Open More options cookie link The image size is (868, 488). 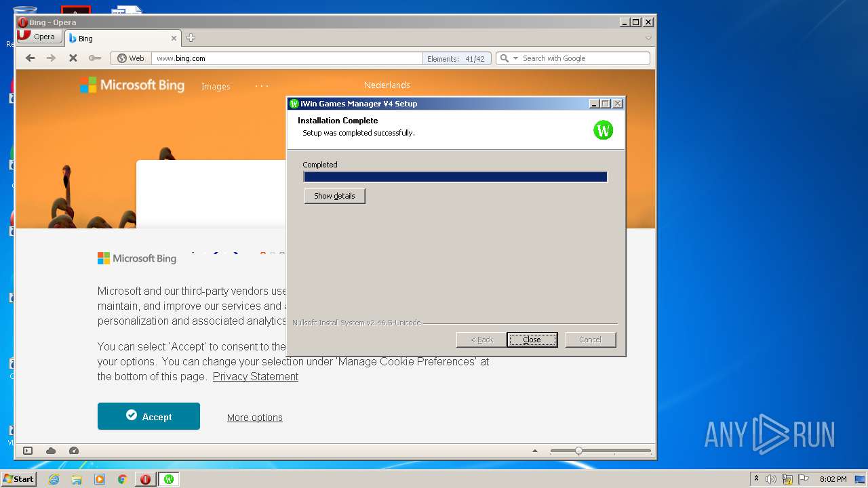click(255, 418)
